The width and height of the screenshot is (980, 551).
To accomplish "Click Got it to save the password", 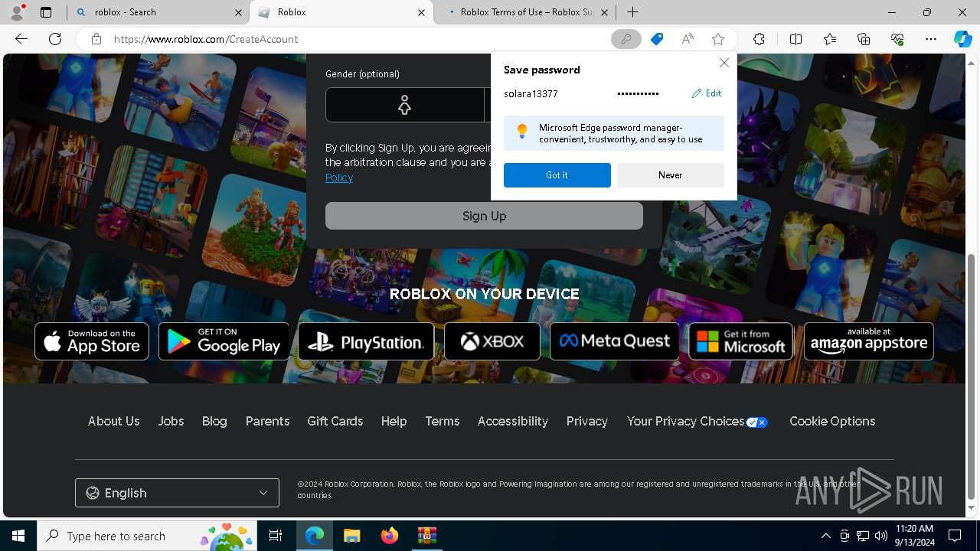I will [557, 175].
